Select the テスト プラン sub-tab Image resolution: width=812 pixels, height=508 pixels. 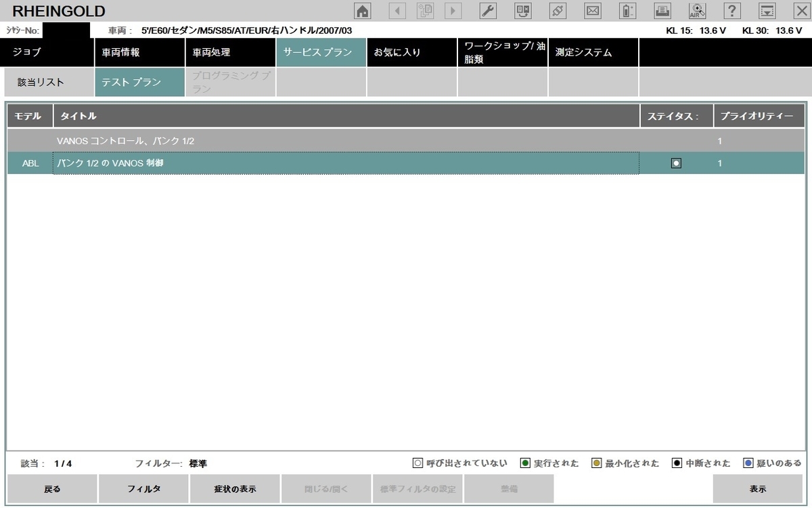tap(139, 83)
